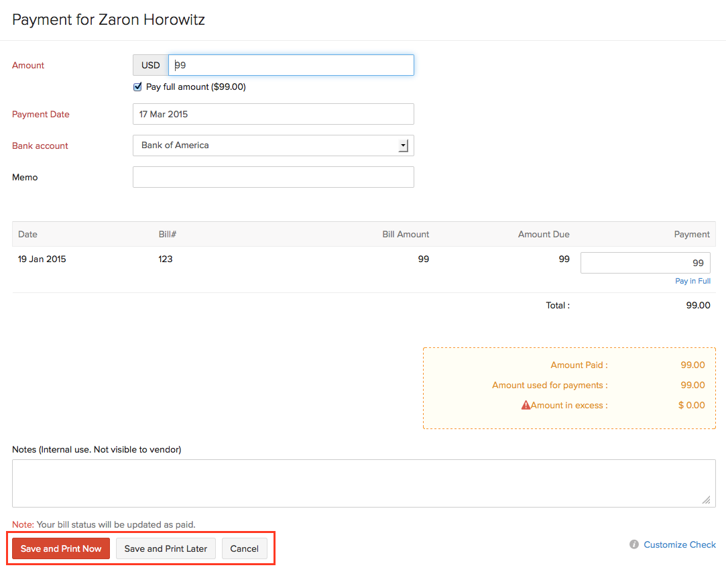
Task: Click in the internal Notes text area
Action: pos(362,483)
